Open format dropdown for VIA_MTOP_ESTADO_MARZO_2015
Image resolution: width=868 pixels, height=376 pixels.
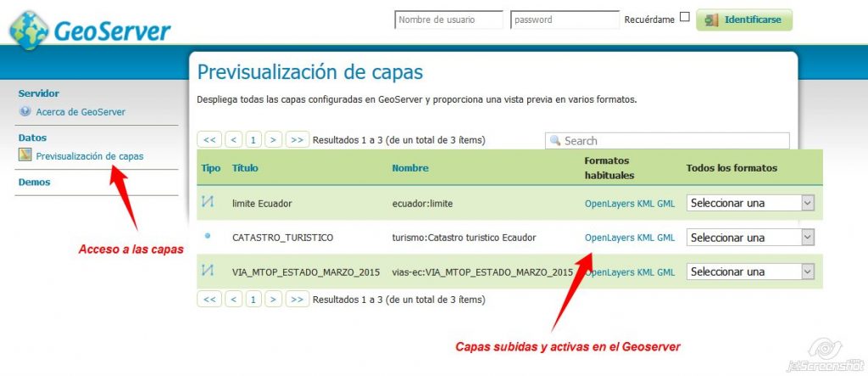[x=750, y=272]
